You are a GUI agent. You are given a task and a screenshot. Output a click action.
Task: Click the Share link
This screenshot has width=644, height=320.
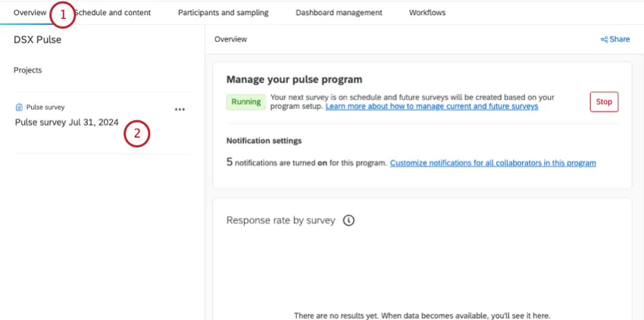(615, 39)
